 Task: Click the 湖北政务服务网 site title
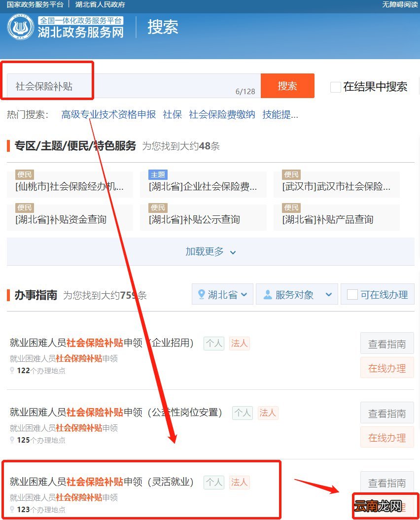coord(81,33)
